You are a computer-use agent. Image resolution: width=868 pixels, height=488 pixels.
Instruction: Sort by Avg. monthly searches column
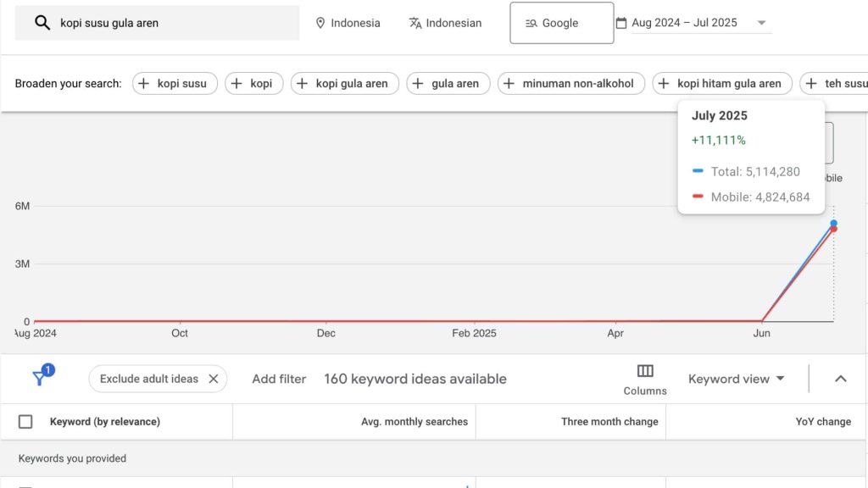[x=414, y=422]
